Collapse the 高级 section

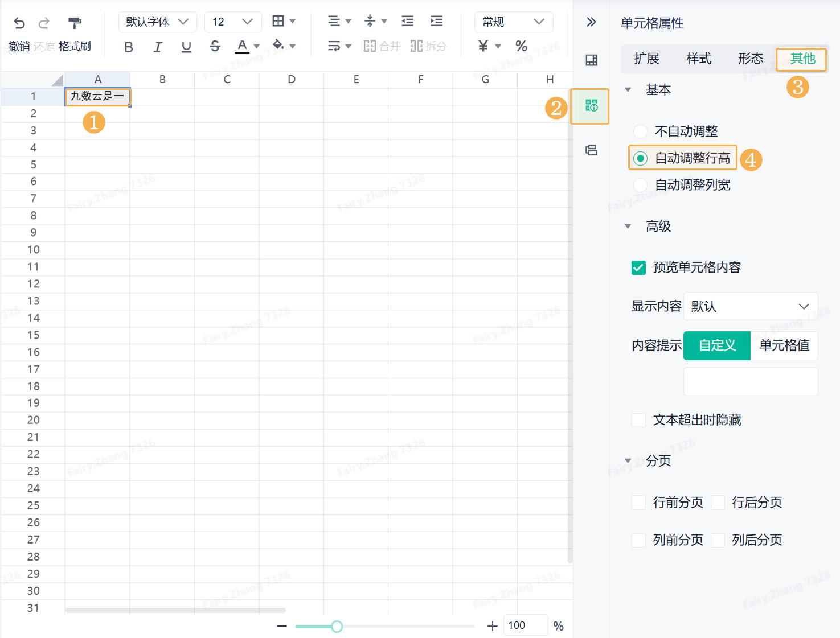pyautogui.click(x=628, y=227)
